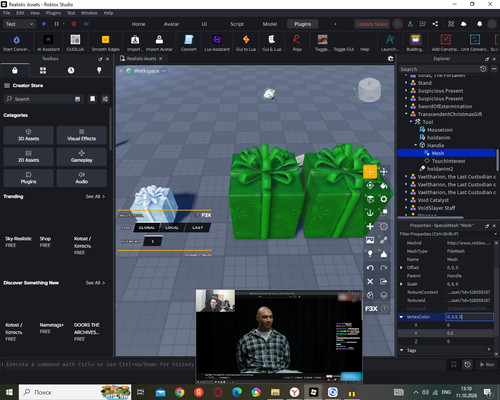Select the F3X Anchor tool
This screenshot has width=500, height=400.
pos(370,213)
